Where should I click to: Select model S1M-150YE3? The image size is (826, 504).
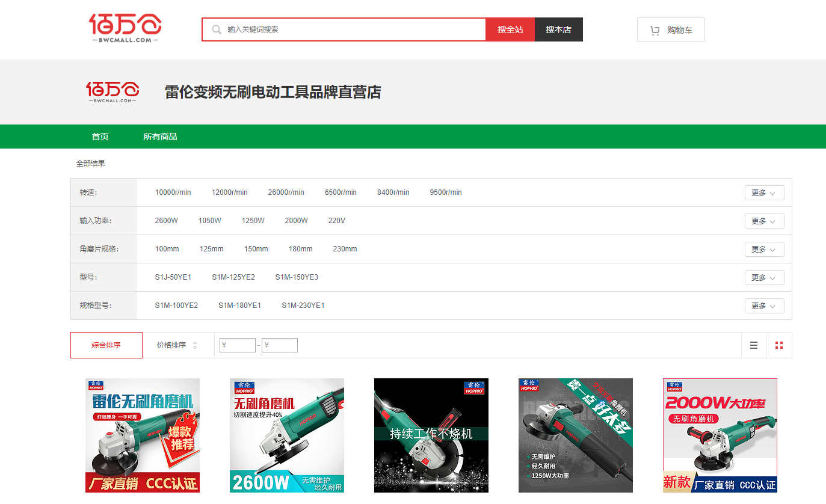[x=297, y=277]
